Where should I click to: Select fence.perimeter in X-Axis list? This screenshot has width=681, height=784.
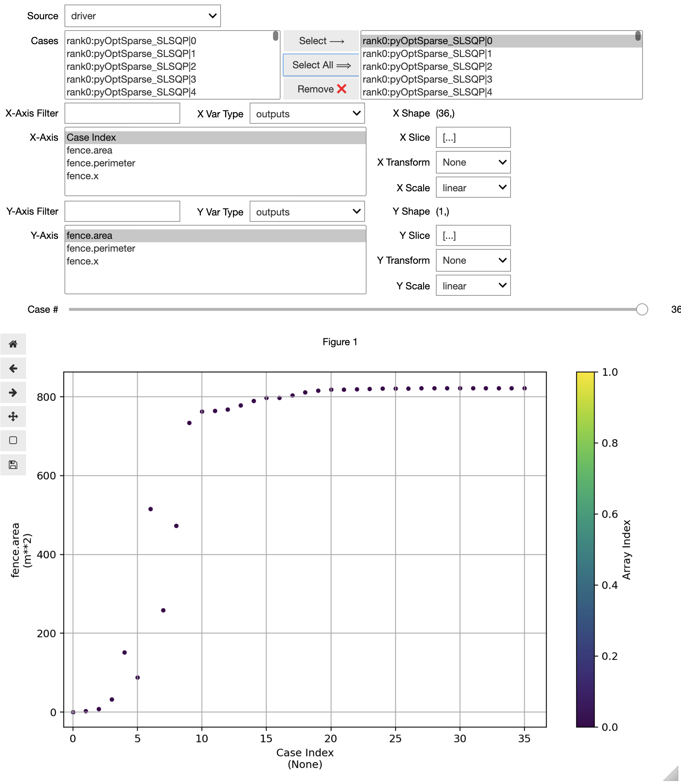(x=215, y=163)
